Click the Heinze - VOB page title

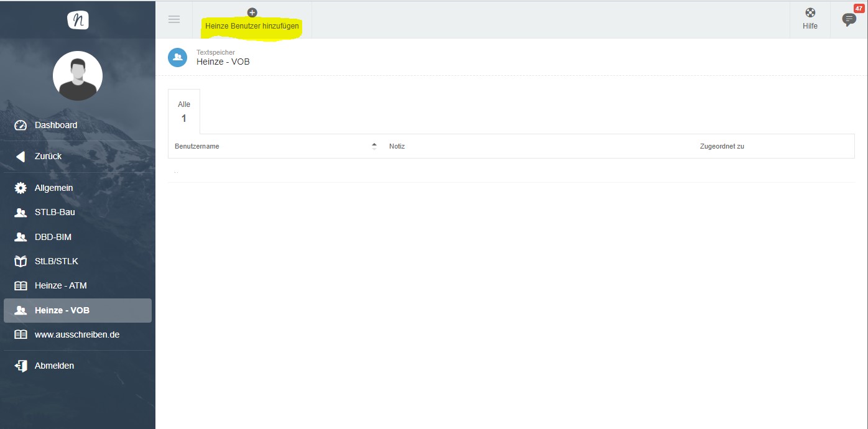[223, 62]
